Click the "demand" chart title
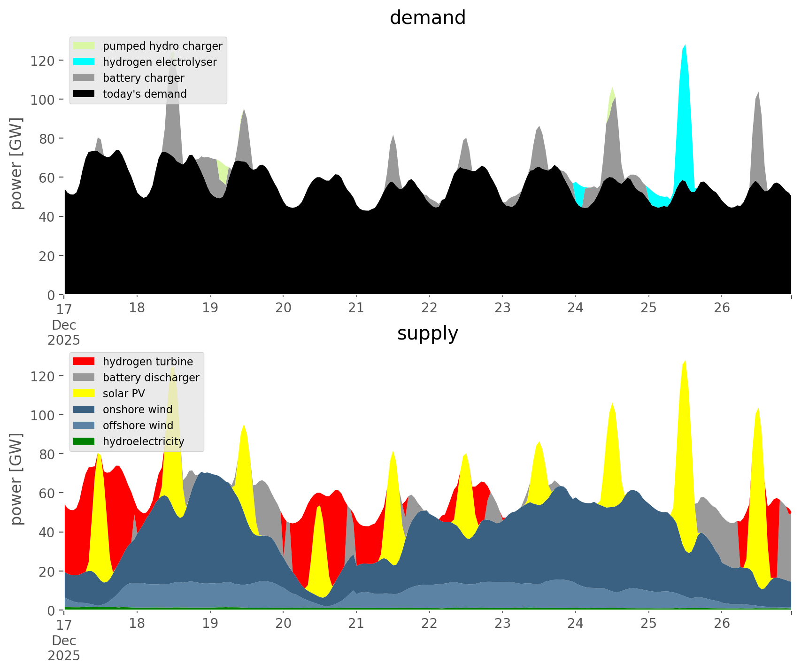 [x=427, y=18]
